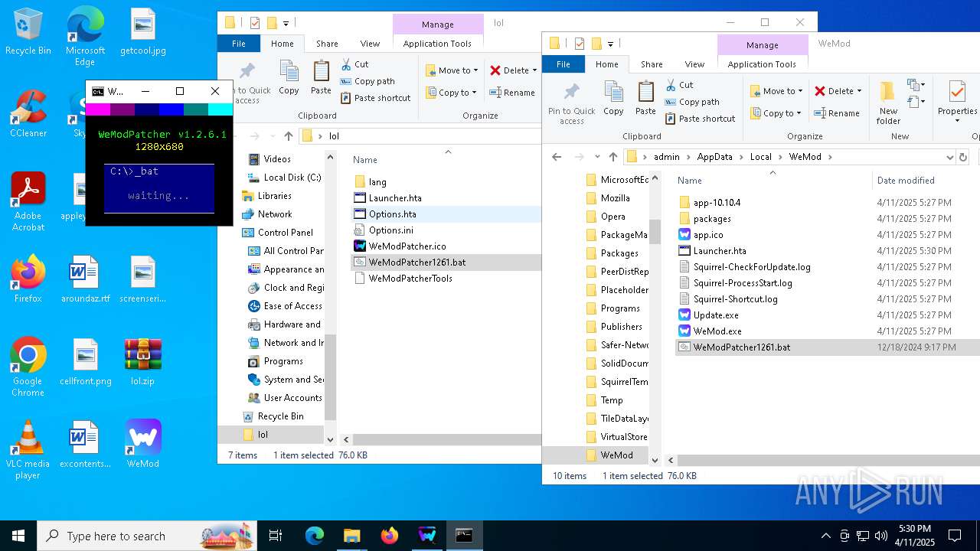Image resolution: width=980 pixels, height=551 pixels.
Task: Open File tab in WeMod window
Action: 563,64
